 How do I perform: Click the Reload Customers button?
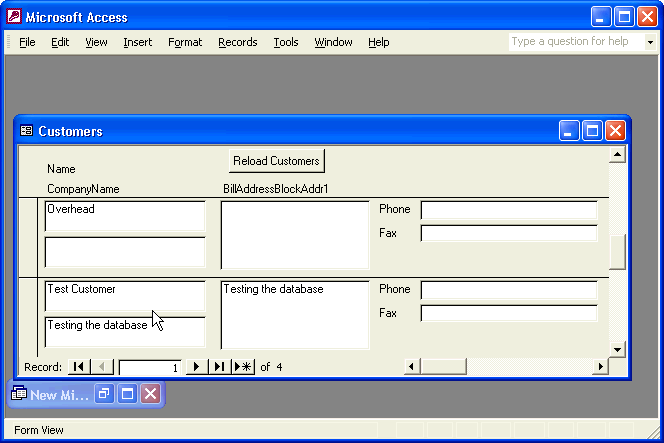pyautogui.click(x=277, y=161)
